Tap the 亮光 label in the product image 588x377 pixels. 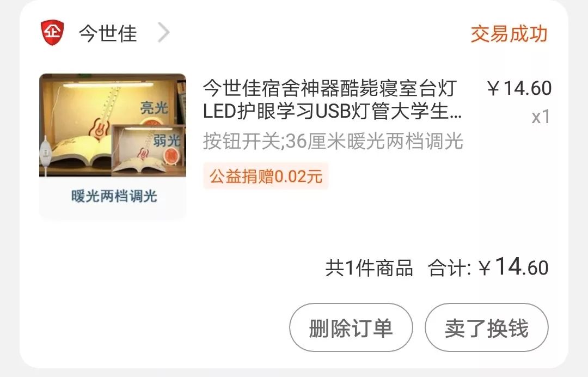154,108
